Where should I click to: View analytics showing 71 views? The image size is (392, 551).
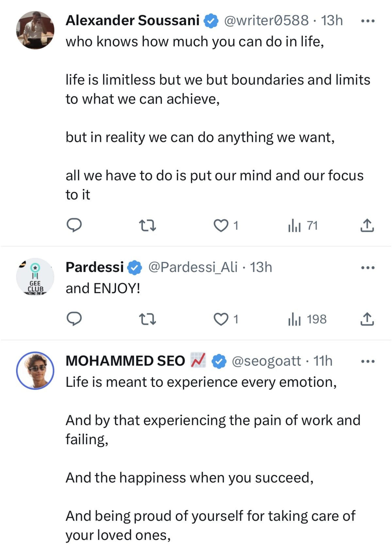pyautogui.click(x=302, y=225)
